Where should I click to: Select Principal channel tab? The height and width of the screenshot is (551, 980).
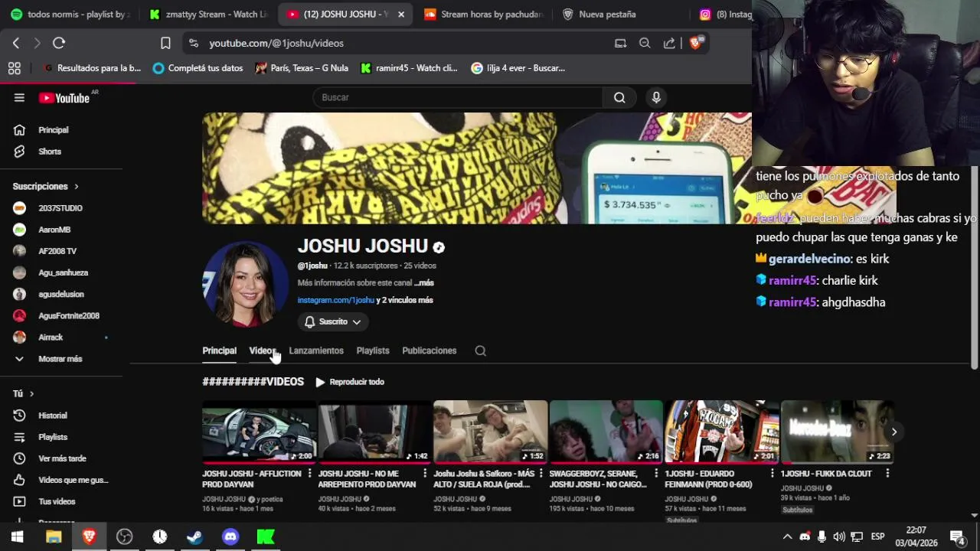219,350
